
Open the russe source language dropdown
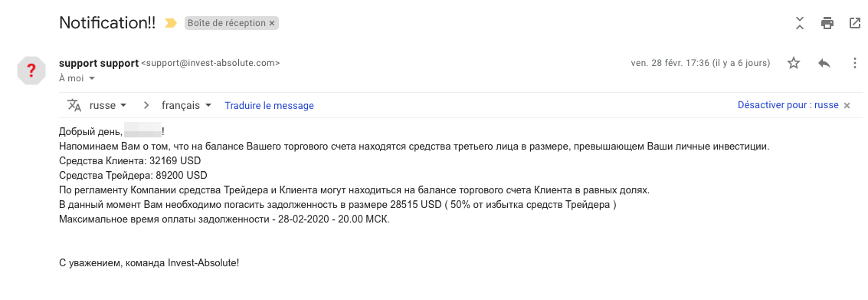[108, 105]
